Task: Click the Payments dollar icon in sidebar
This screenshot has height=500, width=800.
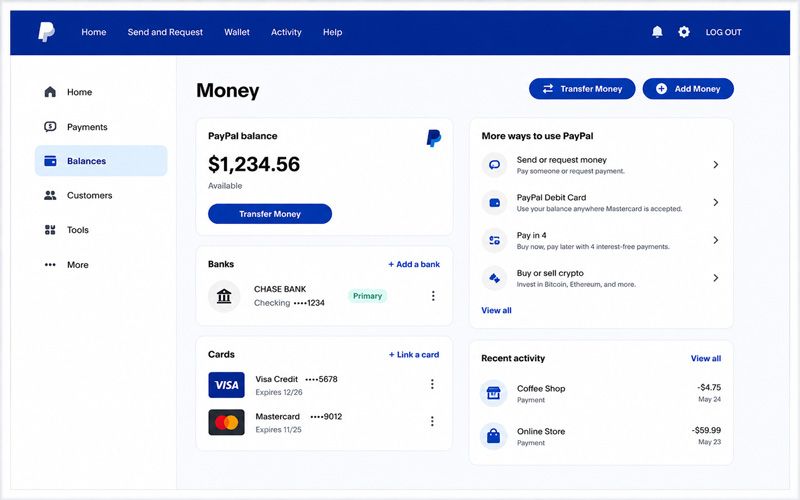Action: click(x=50, y=127)
